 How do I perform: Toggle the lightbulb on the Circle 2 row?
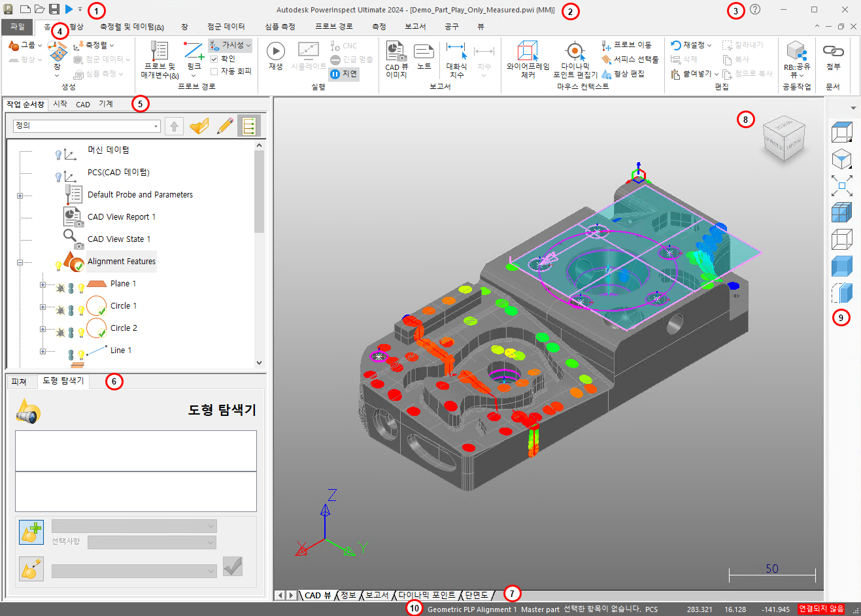coord(81,332)
